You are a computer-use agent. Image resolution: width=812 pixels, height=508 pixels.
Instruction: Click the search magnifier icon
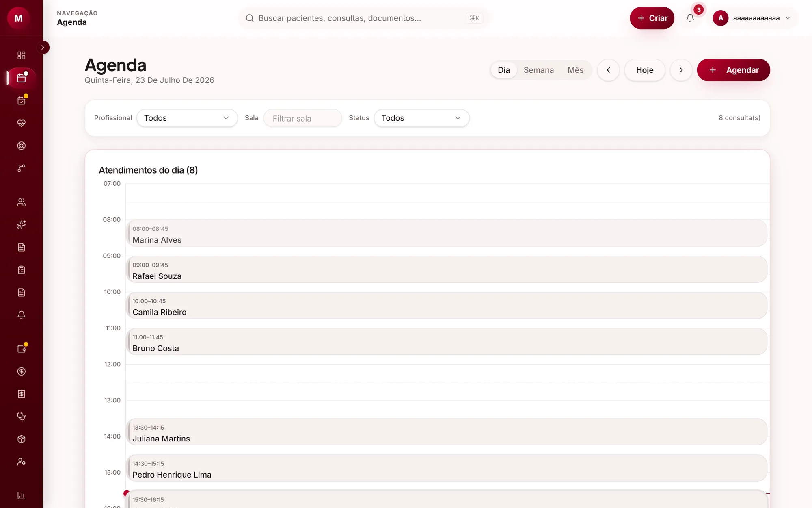250,18
